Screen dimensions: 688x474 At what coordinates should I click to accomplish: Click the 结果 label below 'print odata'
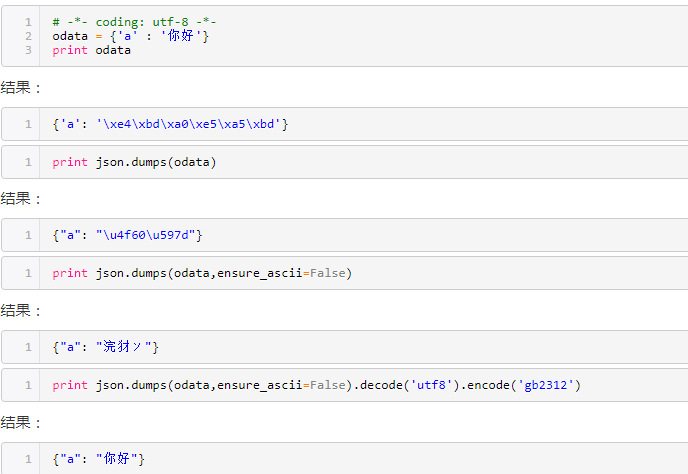click(x=20, y=87)
